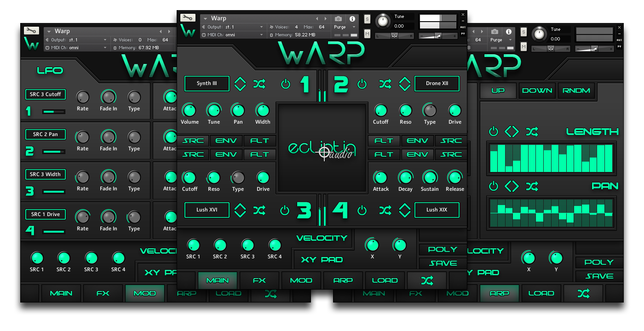Step source 2 sound with arrows beside Drone XII
Viewport: 644px width, 331px height.
pyautogui.click(x=404, y=84)
